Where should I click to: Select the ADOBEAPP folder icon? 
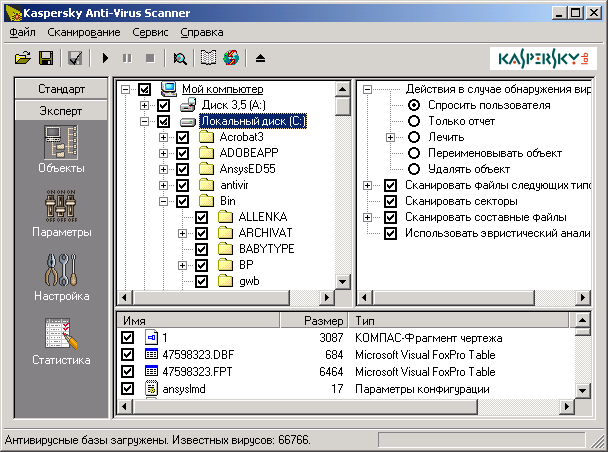point(206,153)
